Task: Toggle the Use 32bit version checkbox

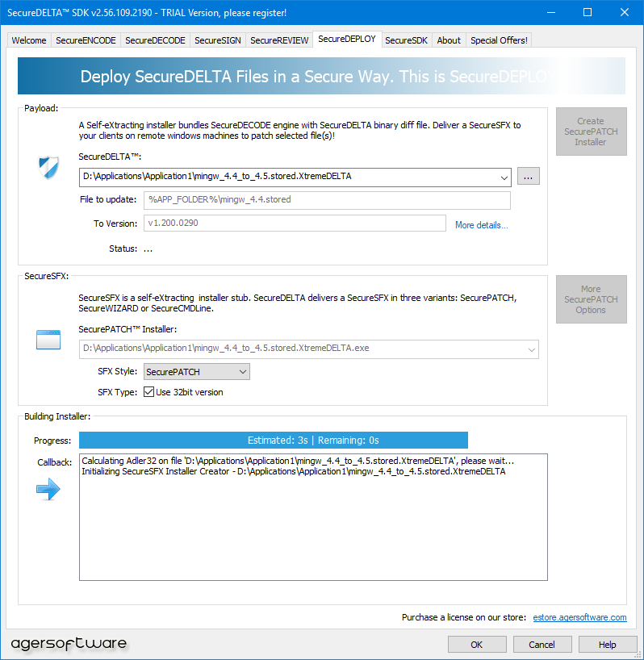Action: (x=148, y=392)
